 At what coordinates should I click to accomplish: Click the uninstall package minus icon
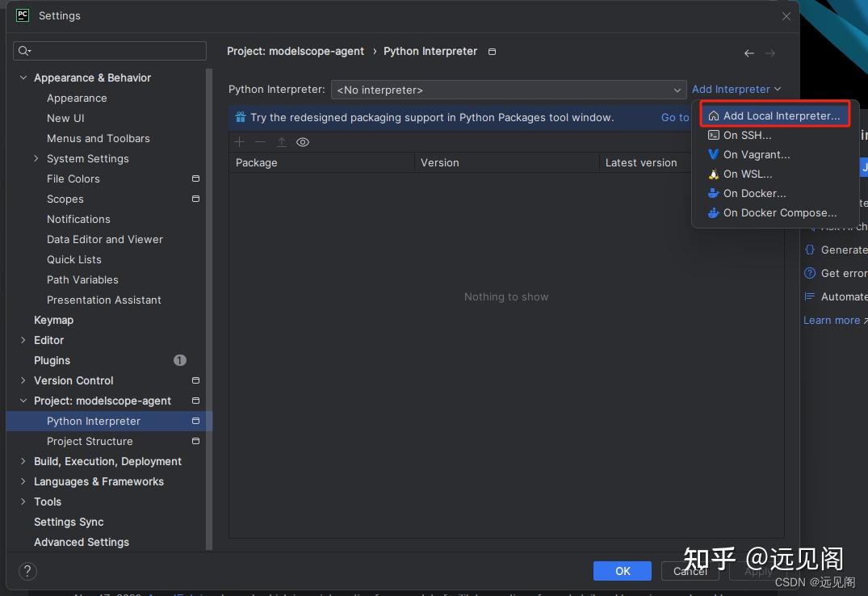[259, 142]
